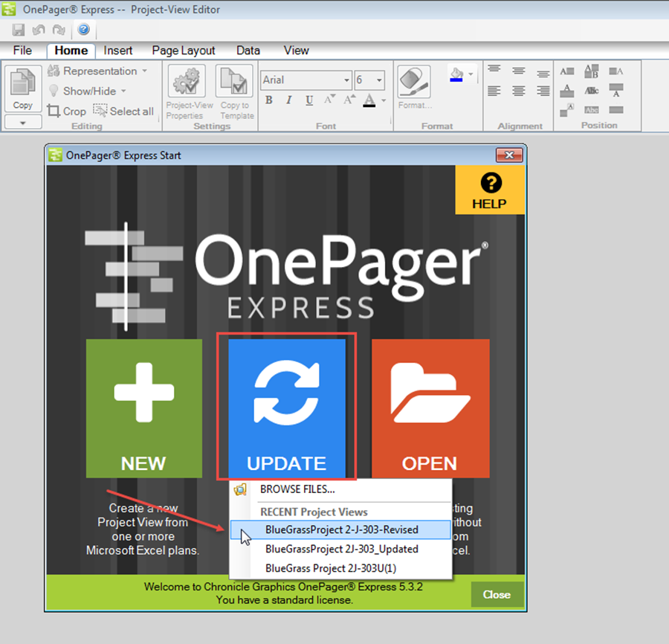
Task: Click the Crop tool icon
Action: pos(54,111)
